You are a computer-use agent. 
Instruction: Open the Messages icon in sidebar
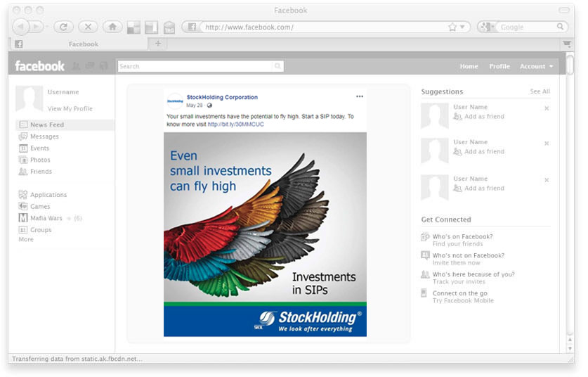23,136
